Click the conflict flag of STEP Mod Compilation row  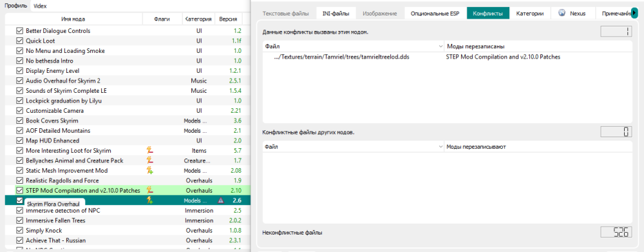click(150, 190)
